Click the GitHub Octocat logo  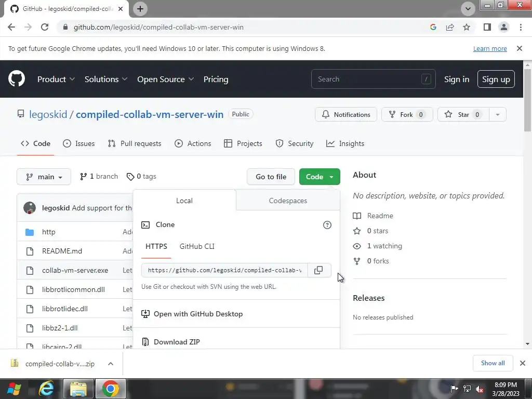(16, 79)
